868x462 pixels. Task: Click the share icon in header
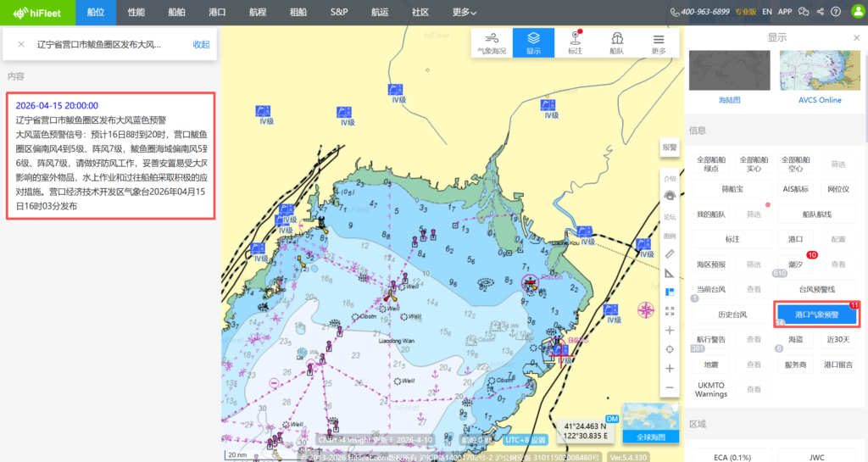point(820,12)
